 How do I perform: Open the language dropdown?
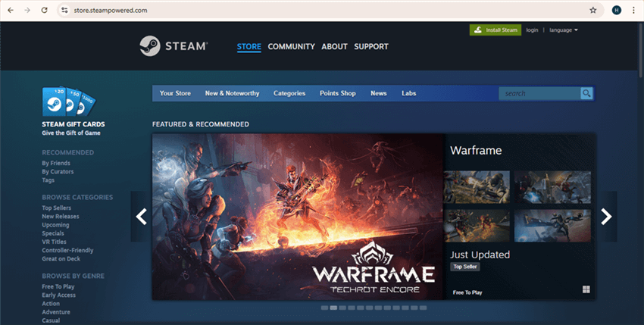[564, 30]
